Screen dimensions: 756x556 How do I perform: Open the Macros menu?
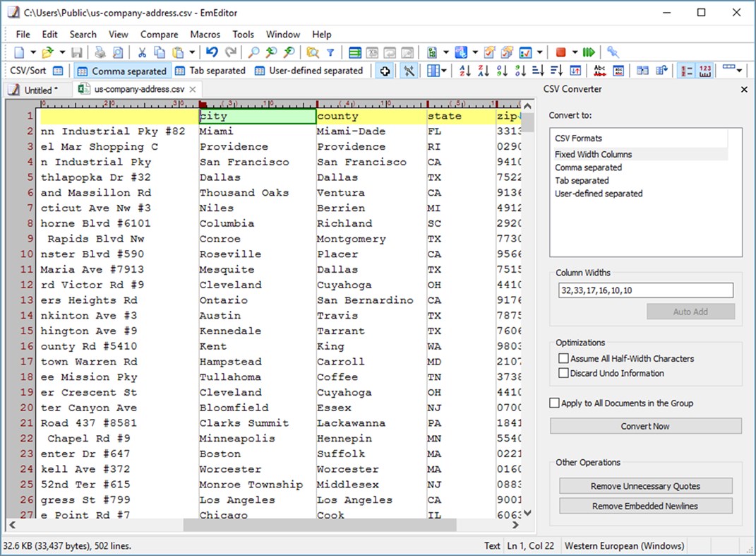pyautogui.click(x=205, y=34)
